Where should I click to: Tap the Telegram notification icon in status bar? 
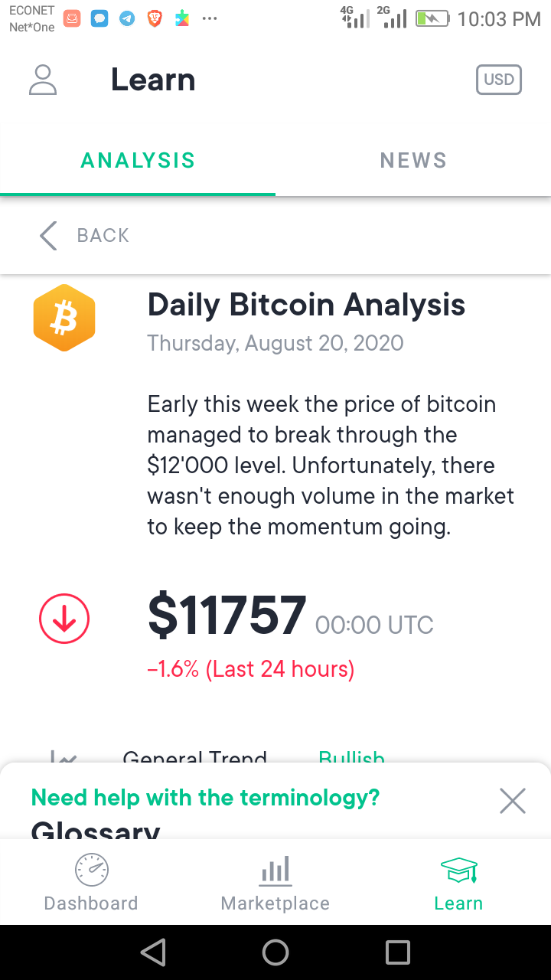127,19
